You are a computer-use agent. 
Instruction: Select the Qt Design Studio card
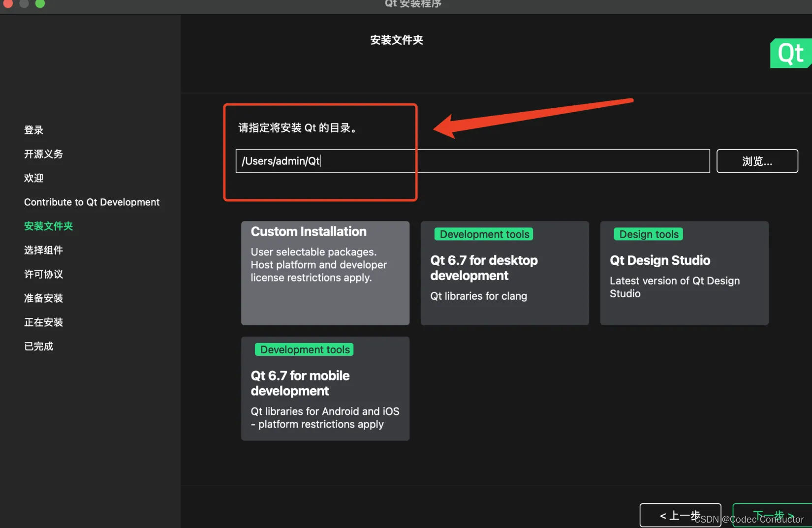click(x=684, y=273)
